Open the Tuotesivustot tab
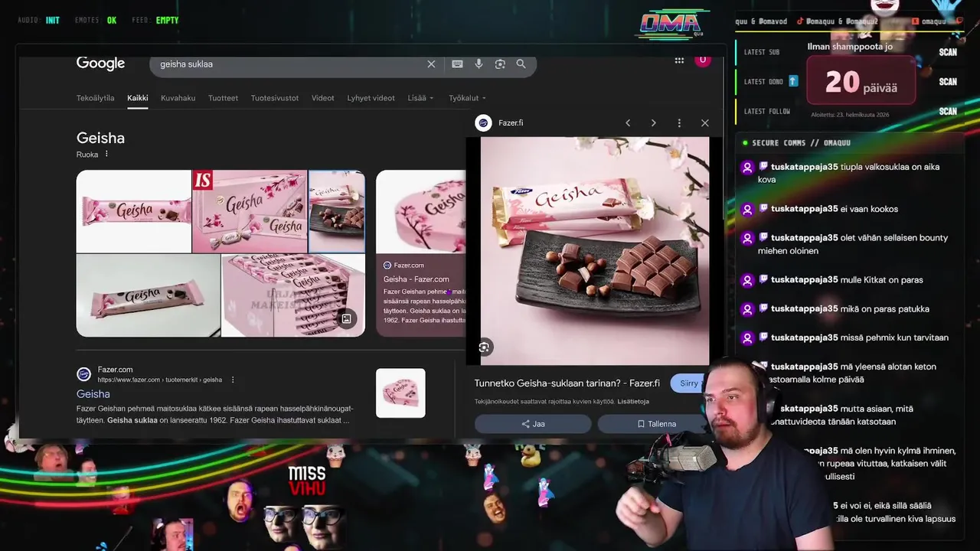The height and width of the screenshot is (551, 980). (x=275, y=98)
